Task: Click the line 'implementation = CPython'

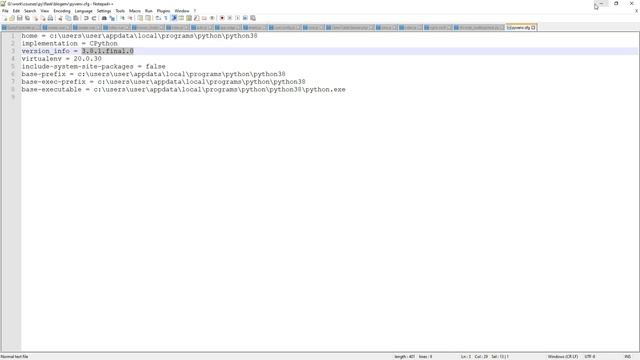Action: coord(69,43)
